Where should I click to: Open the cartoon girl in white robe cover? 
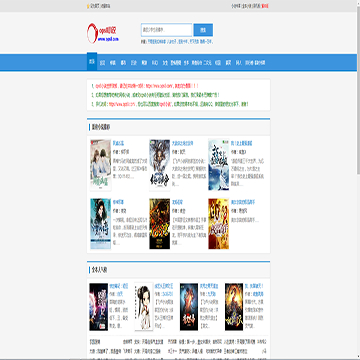[x=144, y=307]
